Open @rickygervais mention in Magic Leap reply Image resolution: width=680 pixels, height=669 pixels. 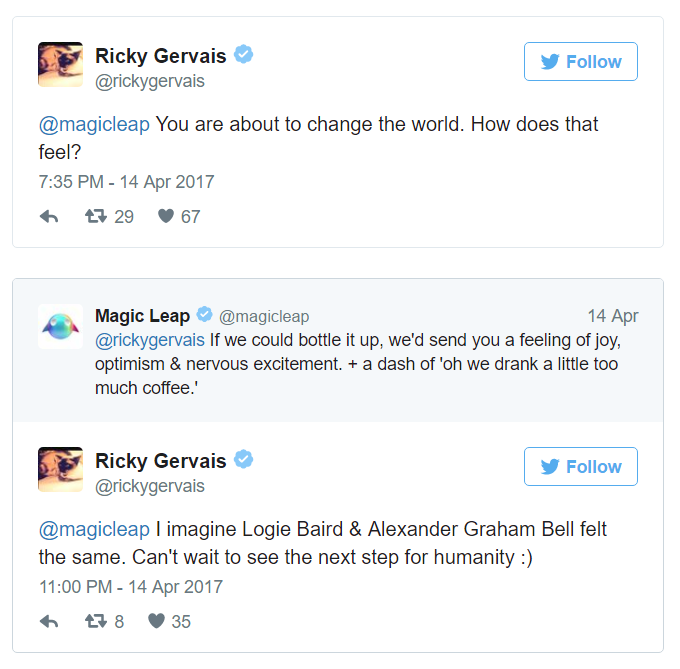(150, 340)
